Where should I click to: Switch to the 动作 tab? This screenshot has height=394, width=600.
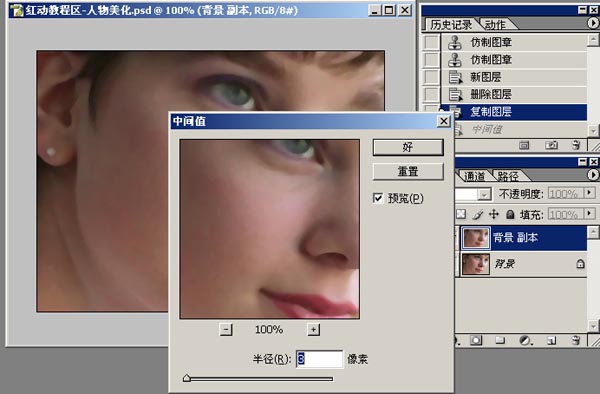point(495,25)
